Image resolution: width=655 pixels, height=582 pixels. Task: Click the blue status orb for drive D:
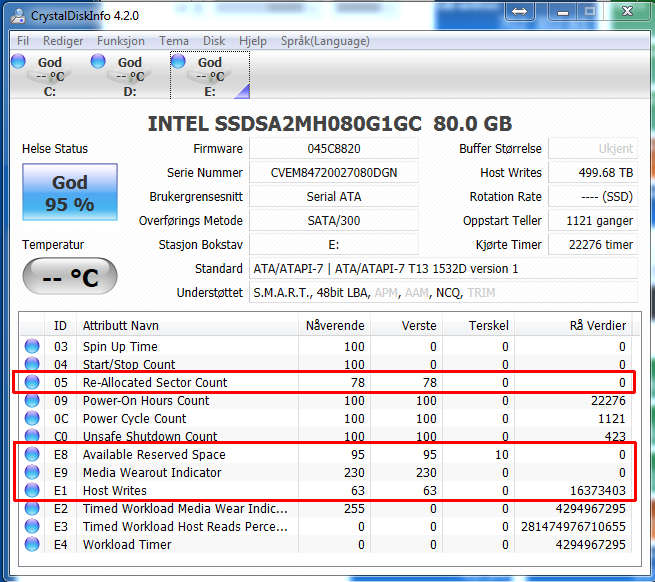point(98,61)
